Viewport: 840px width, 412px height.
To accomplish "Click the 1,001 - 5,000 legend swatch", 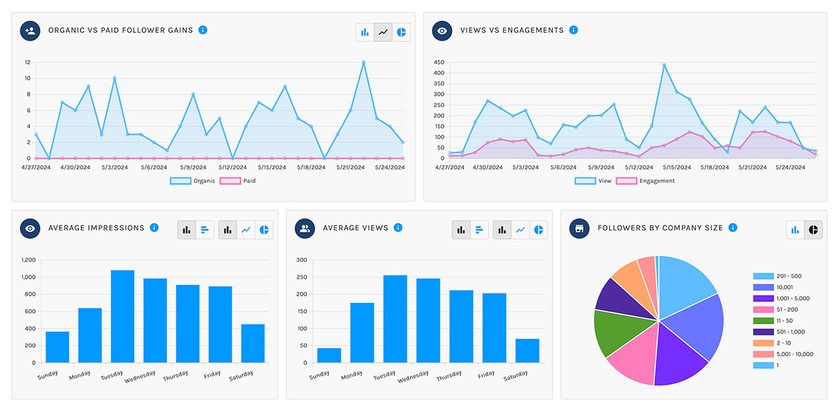I will [763, 298].
